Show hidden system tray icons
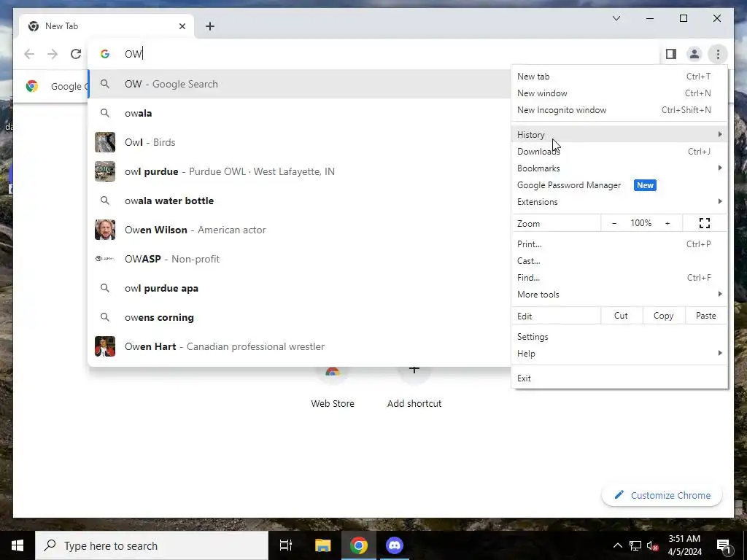This screenshot has width=747, height=560. point(617,545)
